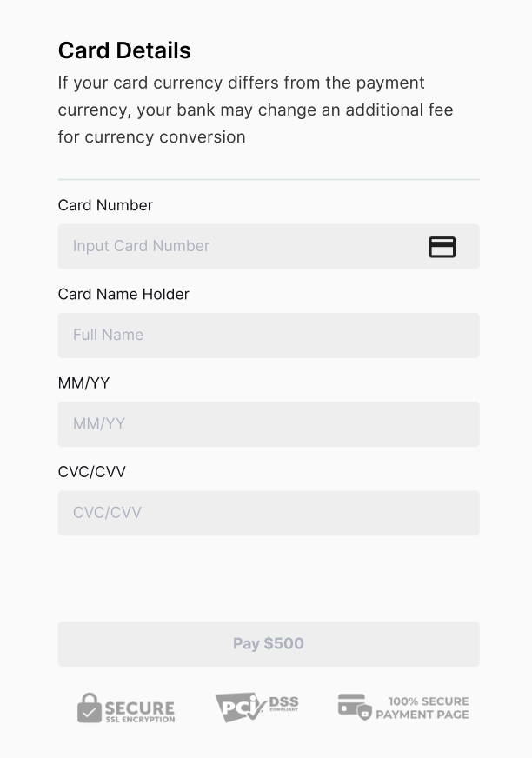Click the divider line below the notice

269,179
